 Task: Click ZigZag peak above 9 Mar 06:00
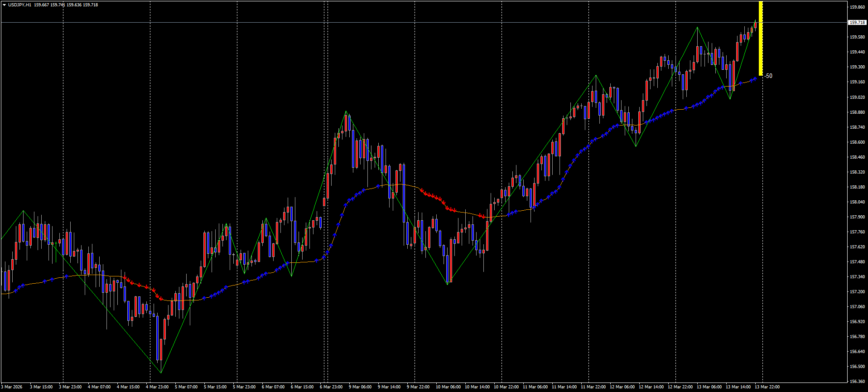346,111
